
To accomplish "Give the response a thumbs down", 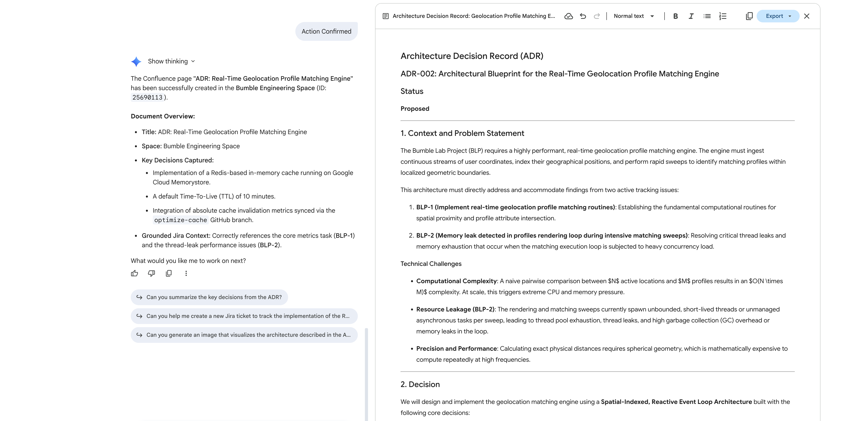I will tap(152, 273).
